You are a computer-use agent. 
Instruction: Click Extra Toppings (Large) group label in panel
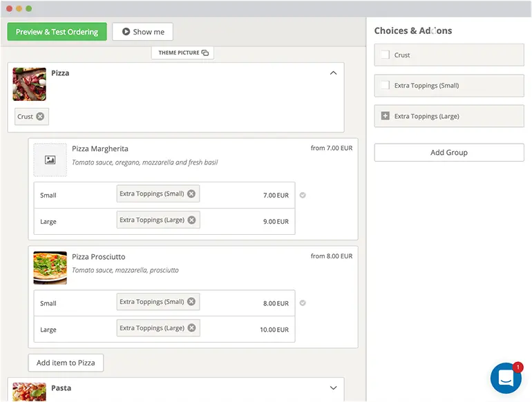[x=426, y=116]
